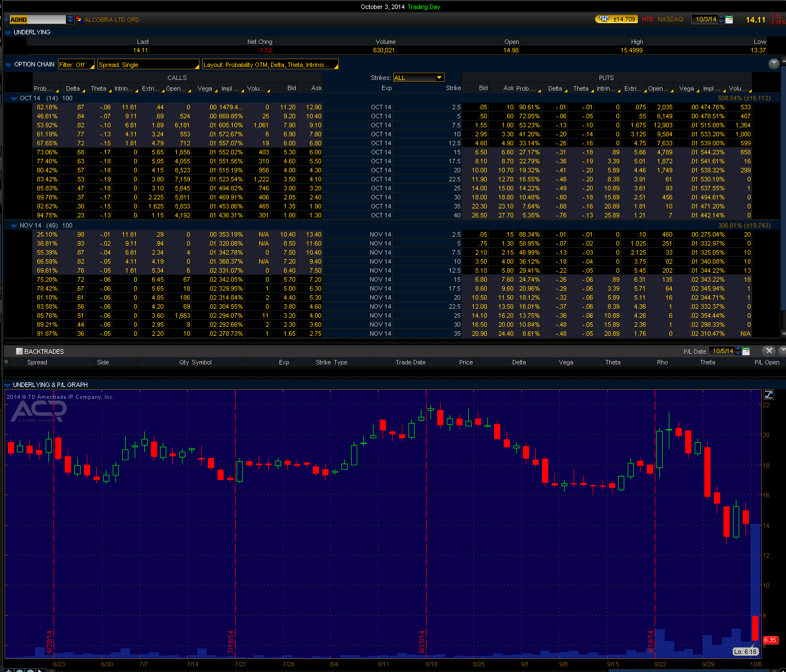Open the Filter: Off dropdown
This screenshot has width=786, height=672.
coord(76,65)
